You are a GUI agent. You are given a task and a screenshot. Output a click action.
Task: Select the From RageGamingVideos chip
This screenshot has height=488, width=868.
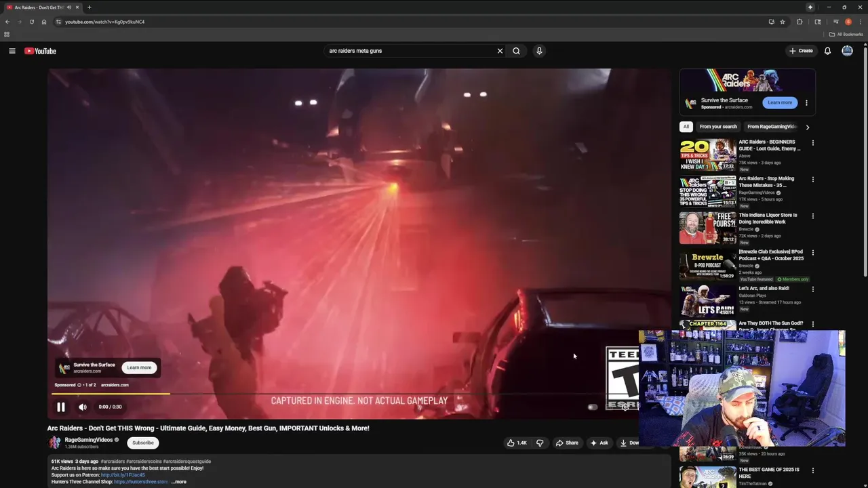point(772,127)
